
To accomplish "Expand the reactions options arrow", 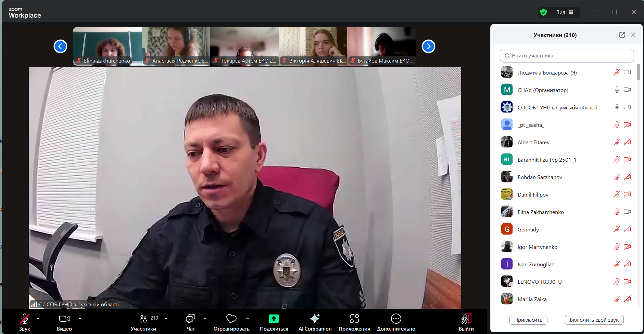I will pos(248,319).
